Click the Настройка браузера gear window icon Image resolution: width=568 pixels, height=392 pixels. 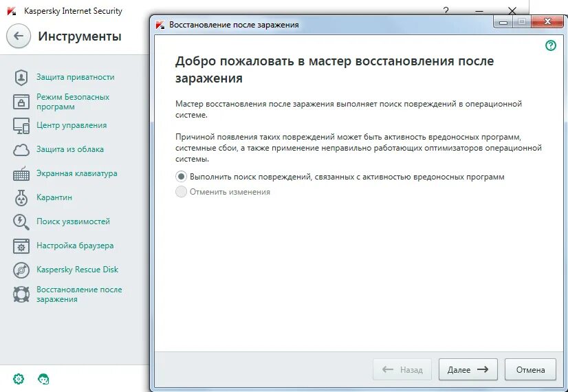[x=21, y=246]
